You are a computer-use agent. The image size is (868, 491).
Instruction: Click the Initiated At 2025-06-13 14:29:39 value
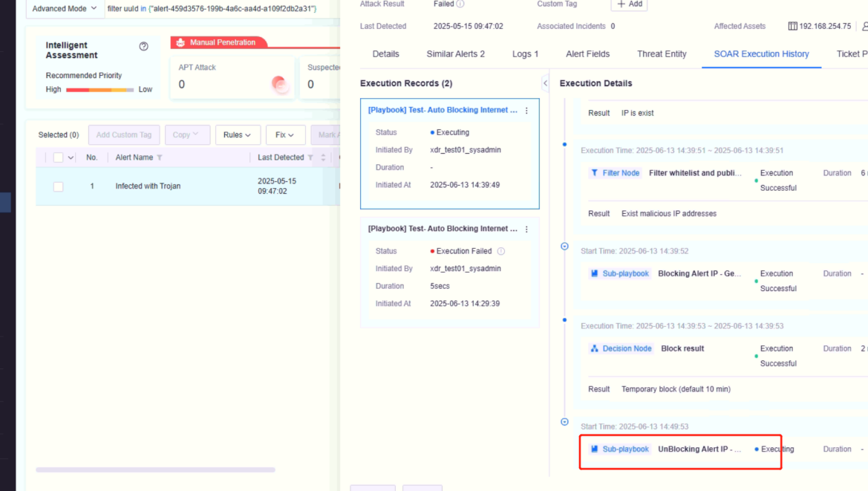tap(465, 304)
